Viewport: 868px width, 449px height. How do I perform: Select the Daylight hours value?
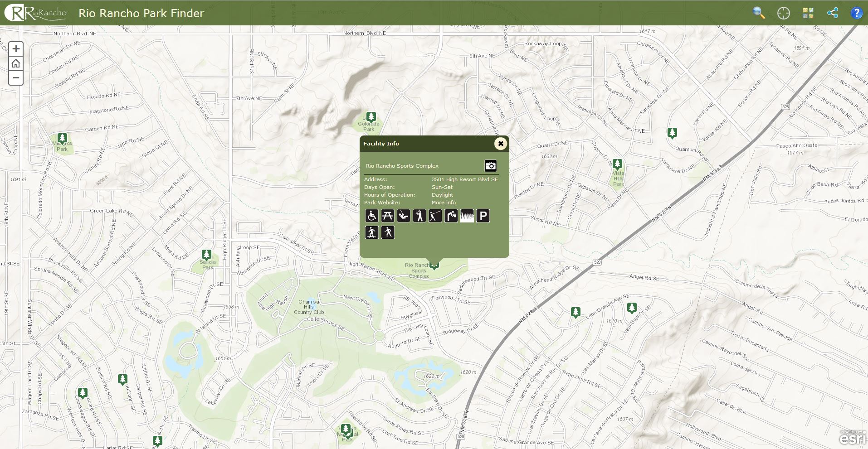443,195
